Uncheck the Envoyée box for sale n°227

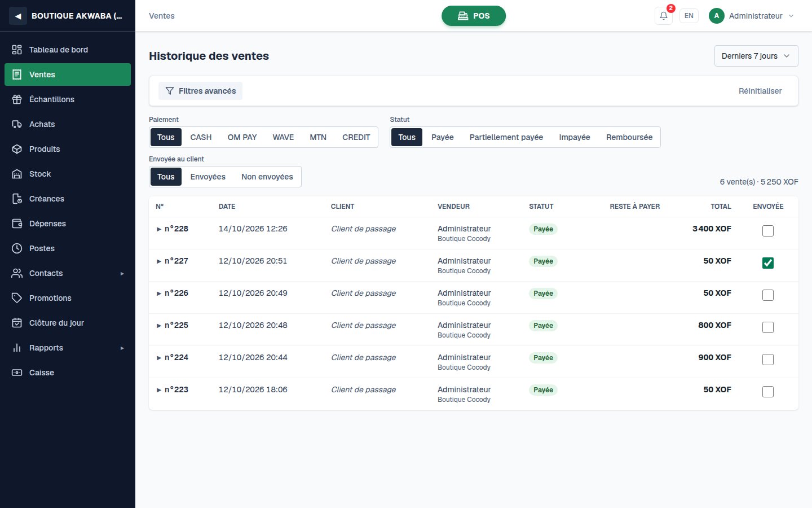pos(768,263)
